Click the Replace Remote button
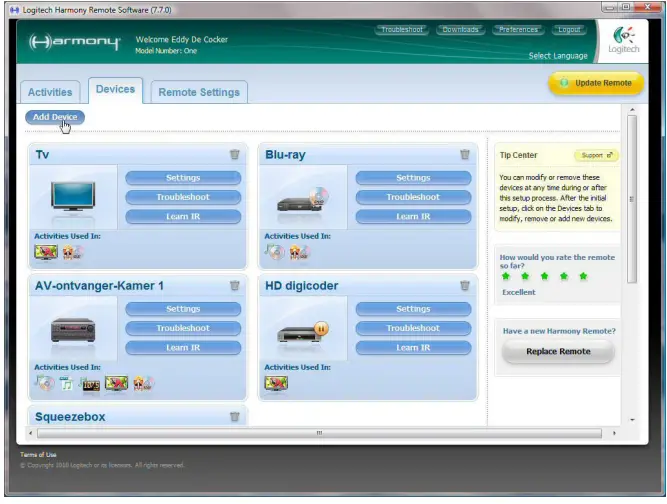The image size is (667, 504). (558, 352)
